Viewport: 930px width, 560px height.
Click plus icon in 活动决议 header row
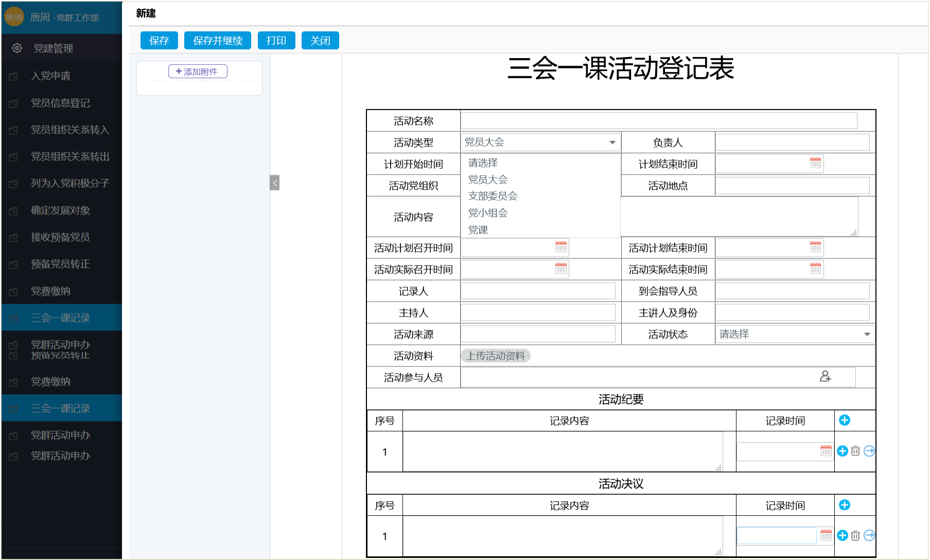coord(845,505)
